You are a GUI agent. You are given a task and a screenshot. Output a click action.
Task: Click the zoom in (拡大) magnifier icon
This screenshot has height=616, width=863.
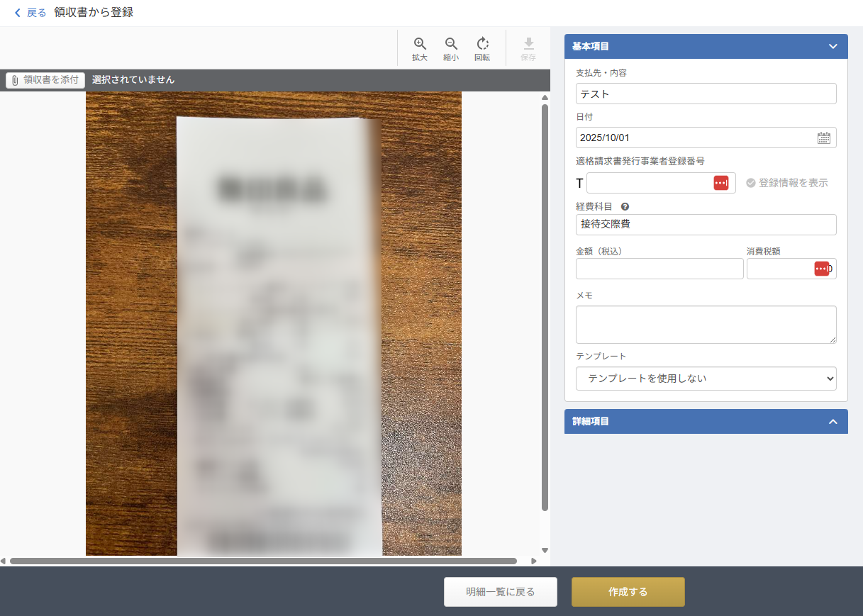click(420, 44)
